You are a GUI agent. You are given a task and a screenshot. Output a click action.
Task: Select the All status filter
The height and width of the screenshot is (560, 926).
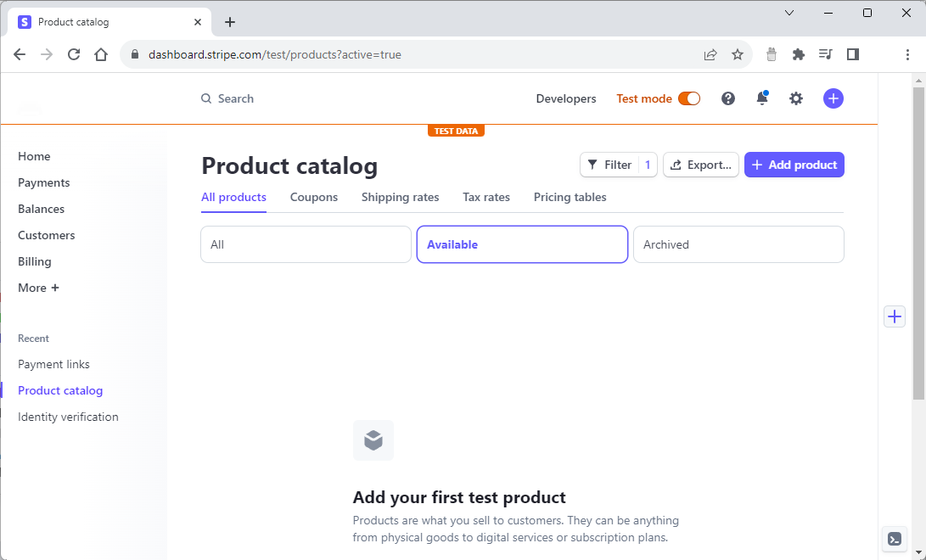pyautogui.click(x=306, y=244)
